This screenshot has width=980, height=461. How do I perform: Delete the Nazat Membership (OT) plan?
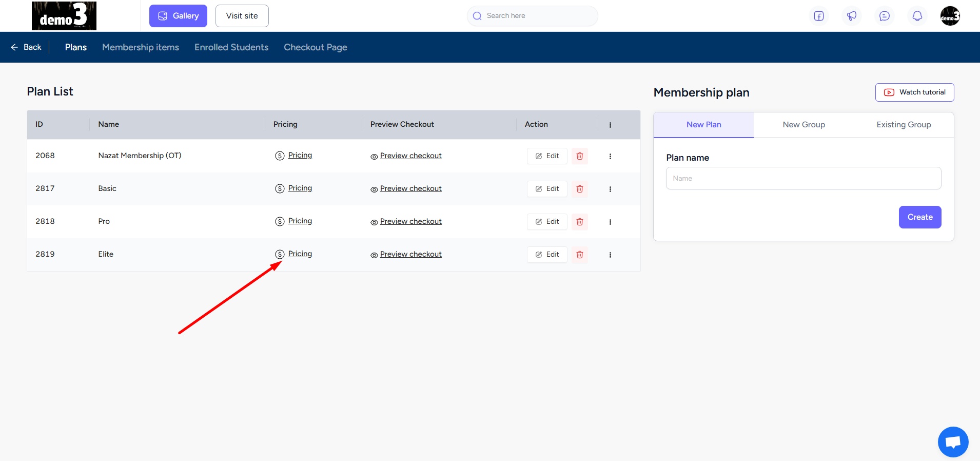[x=580, y=156]
